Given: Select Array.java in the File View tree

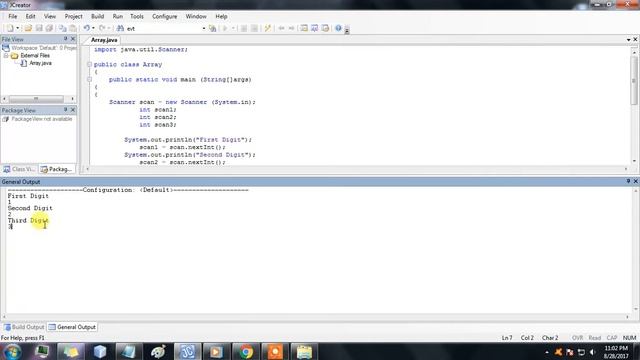Looking at the screenshot, I should point(40,63).
